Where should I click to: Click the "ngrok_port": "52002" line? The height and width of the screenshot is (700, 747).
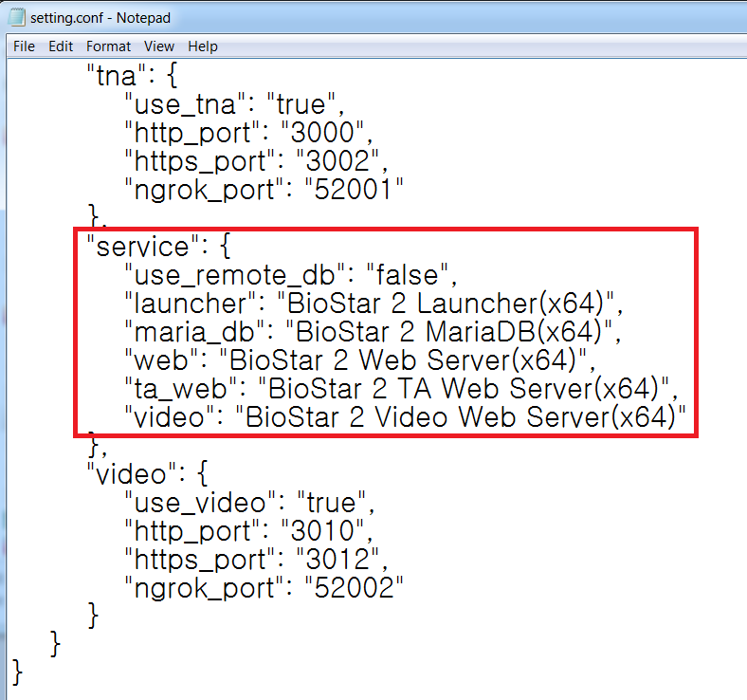coord(264,588)
